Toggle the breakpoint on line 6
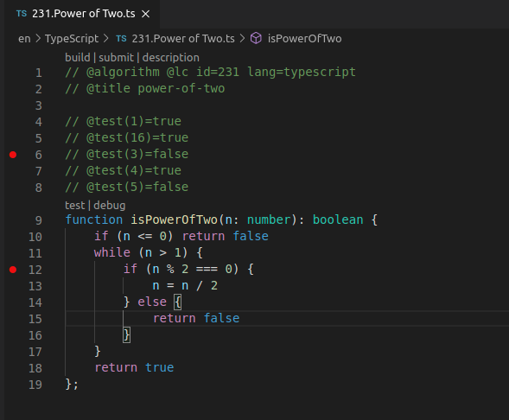This screenshot has height=420, width=509. point(13,155)
